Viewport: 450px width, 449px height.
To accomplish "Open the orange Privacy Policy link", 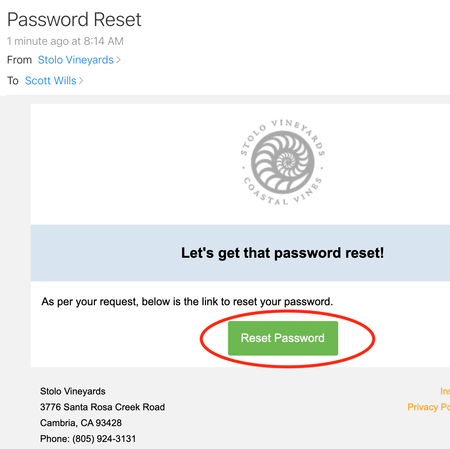I will (428, 407).
